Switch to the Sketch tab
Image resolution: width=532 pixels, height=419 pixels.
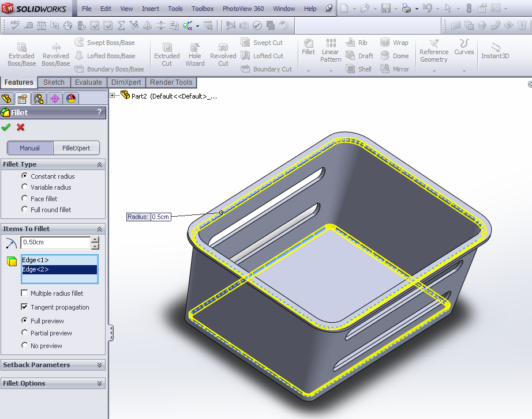click(x=54, y=82)
